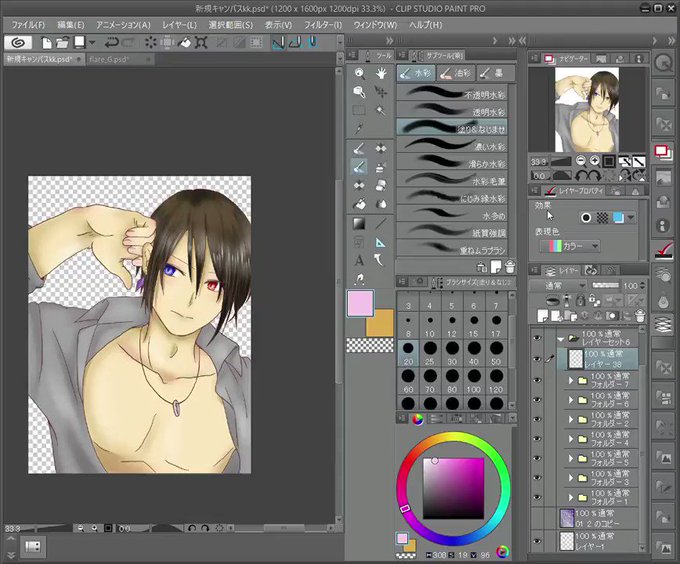Select the Object operation cube tool
Image resolution: width=680 pixels, height=564 pixels.
click(x=359, y=91)
